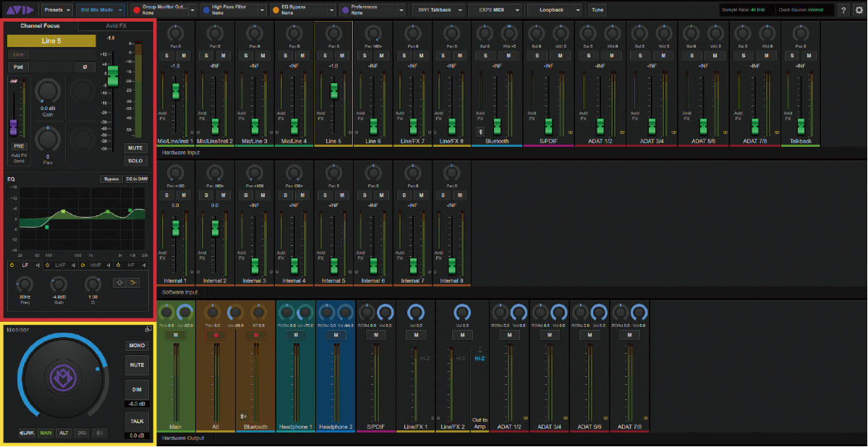Click the Bluetooth icon on the Bluetooth output strip

243,417
